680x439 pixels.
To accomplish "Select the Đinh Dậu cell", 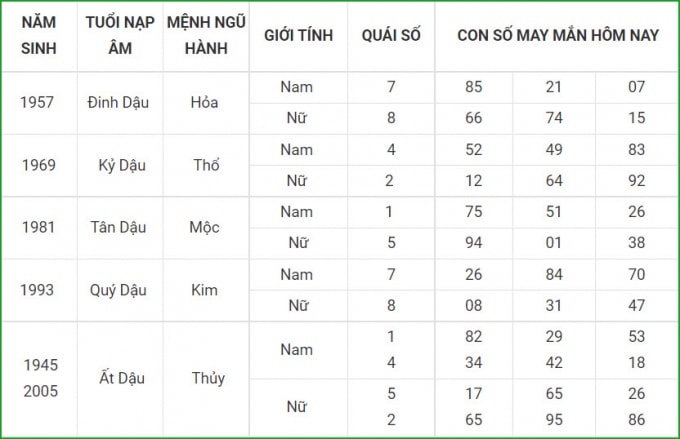I will click(x=118, y=103).
